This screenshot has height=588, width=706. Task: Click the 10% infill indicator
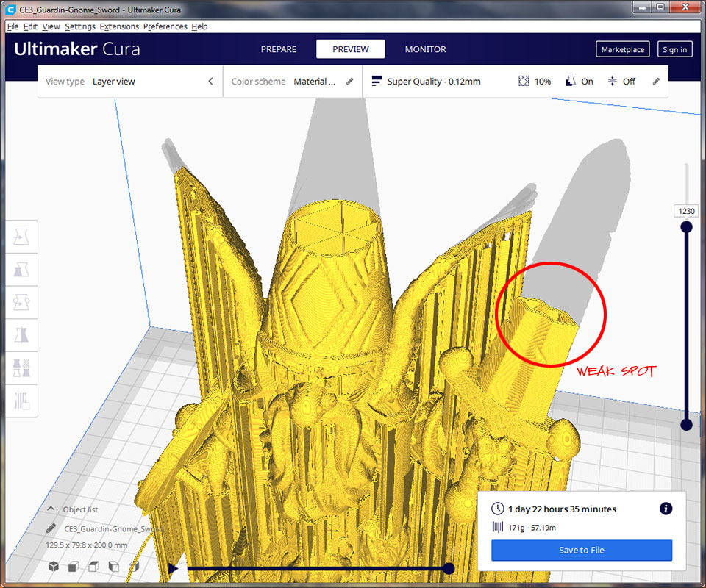point(535,82)
